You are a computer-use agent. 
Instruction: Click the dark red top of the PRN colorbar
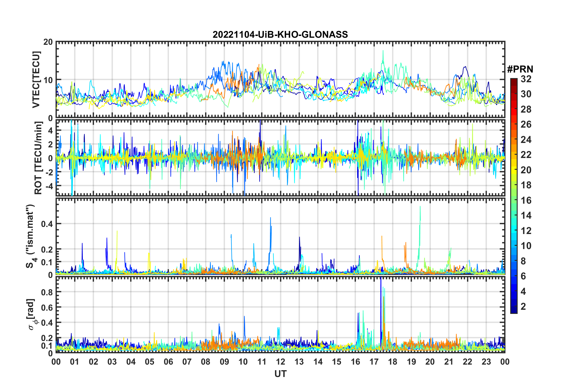coord(514,82)
